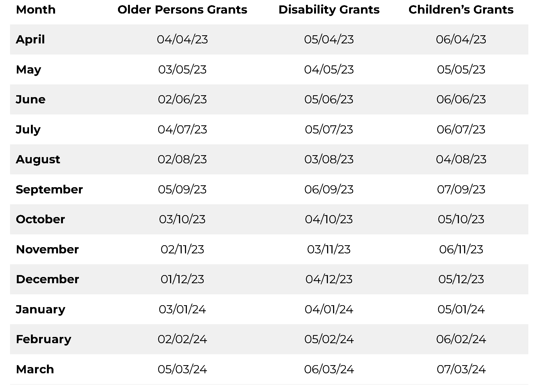Screen dimensions: 543x392
Task: Select June children's grant date 06/06/23
Action: [461, 100]
